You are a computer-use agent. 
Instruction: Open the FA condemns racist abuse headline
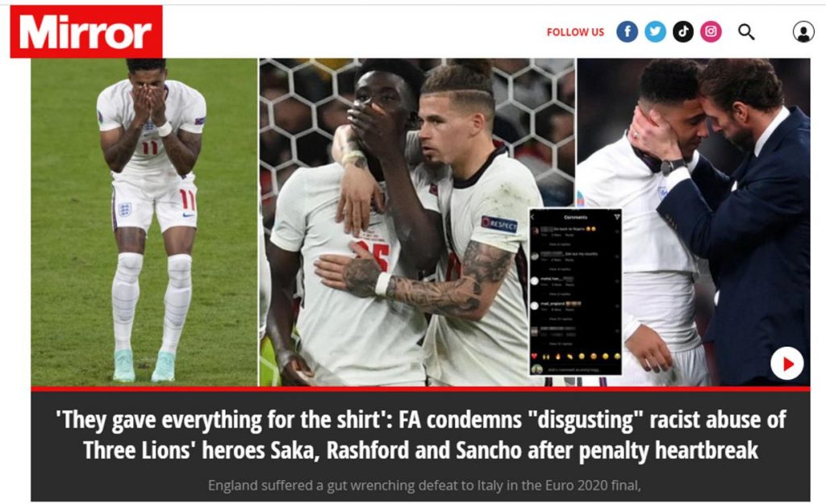tap(421, 435)
